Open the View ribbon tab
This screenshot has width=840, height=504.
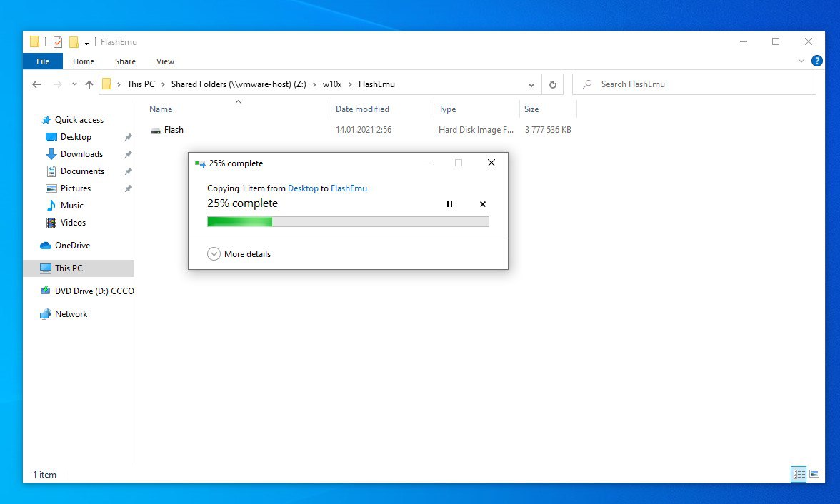coord(165,61)
